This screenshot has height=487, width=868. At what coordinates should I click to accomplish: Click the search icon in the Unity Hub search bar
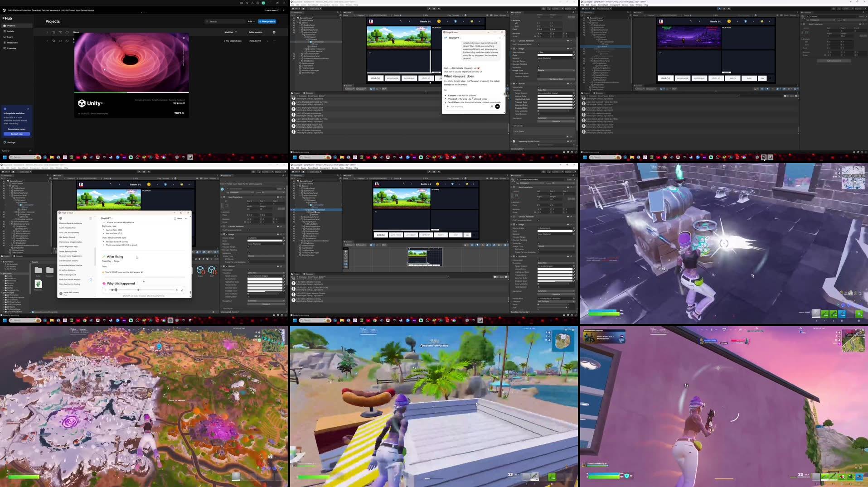(207, 21)
